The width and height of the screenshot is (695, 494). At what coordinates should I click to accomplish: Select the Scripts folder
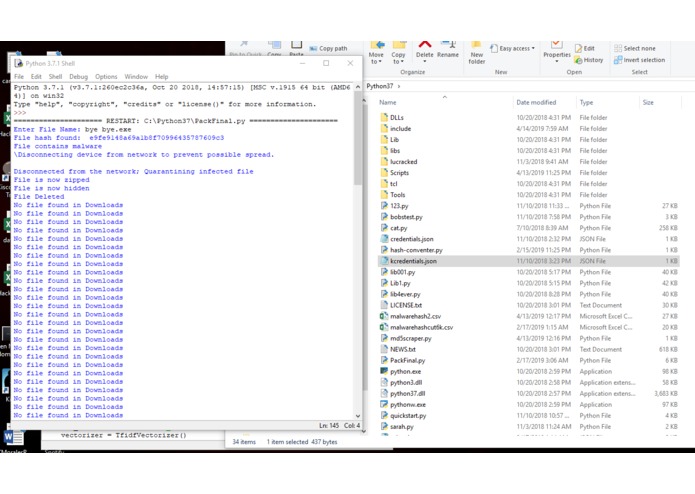click(399, 173)
